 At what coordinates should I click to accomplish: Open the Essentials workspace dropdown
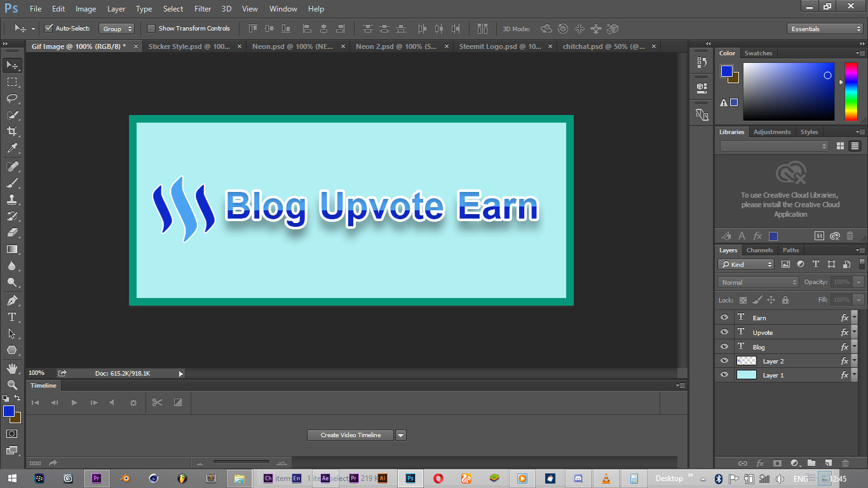pyautogui.click(x=824, y=29)
